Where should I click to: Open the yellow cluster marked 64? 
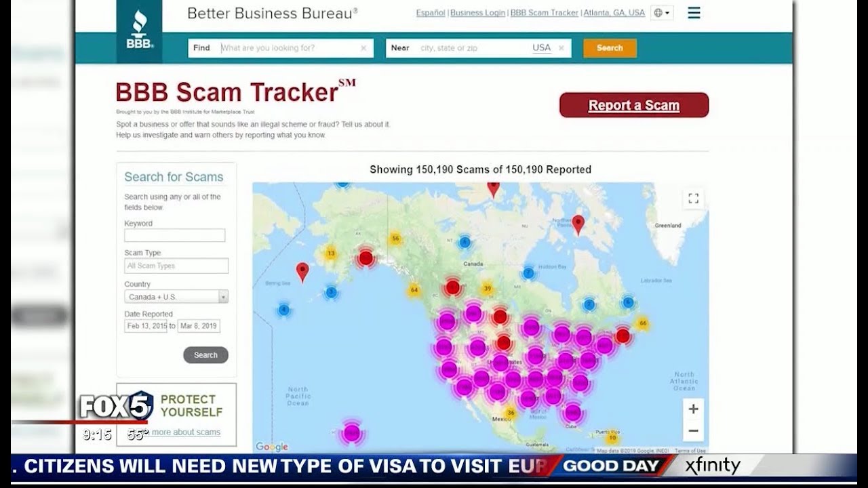click(x=414, y=291)
